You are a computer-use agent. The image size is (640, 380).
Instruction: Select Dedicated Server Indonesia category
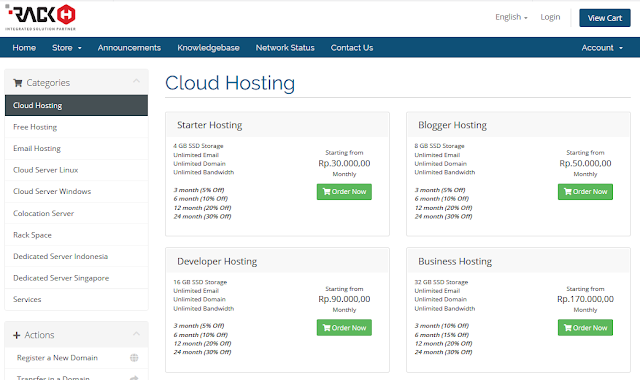point(76,256)
